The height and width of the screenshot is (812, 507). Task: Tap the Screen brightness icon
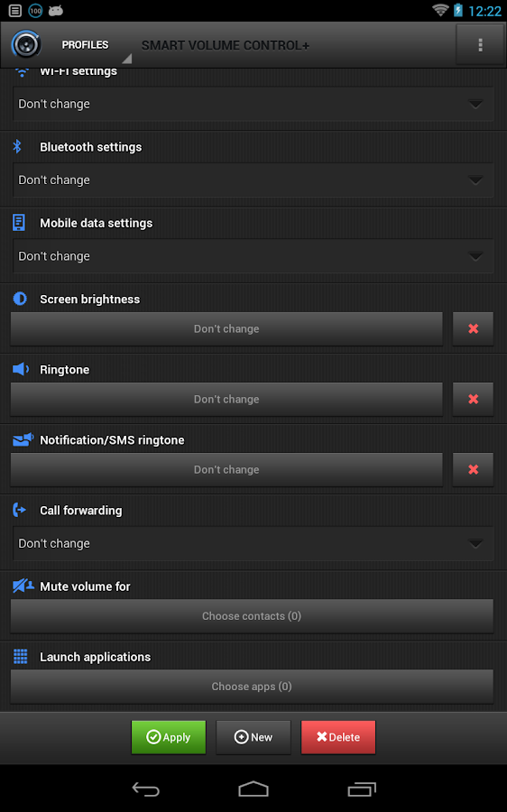20,299
